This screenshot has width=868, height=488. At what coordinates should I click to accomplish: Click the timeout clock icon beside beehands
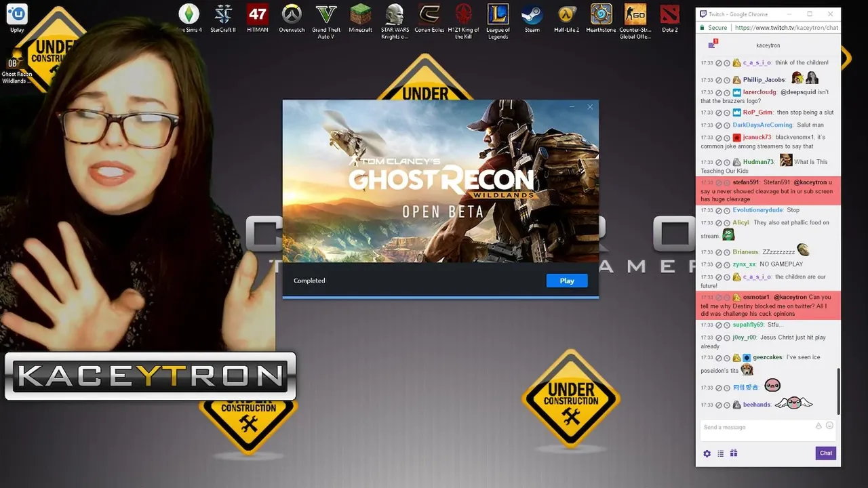(727, 405)
